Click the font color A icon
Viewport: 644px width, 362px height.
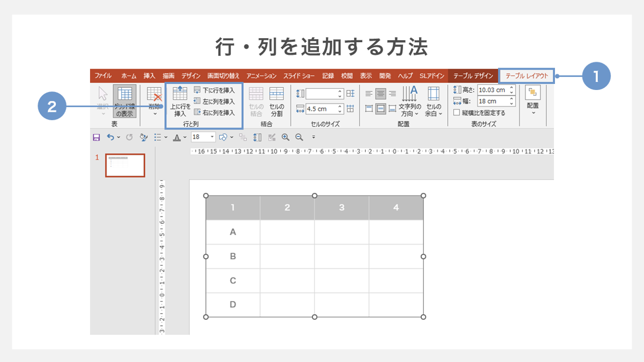177,137
